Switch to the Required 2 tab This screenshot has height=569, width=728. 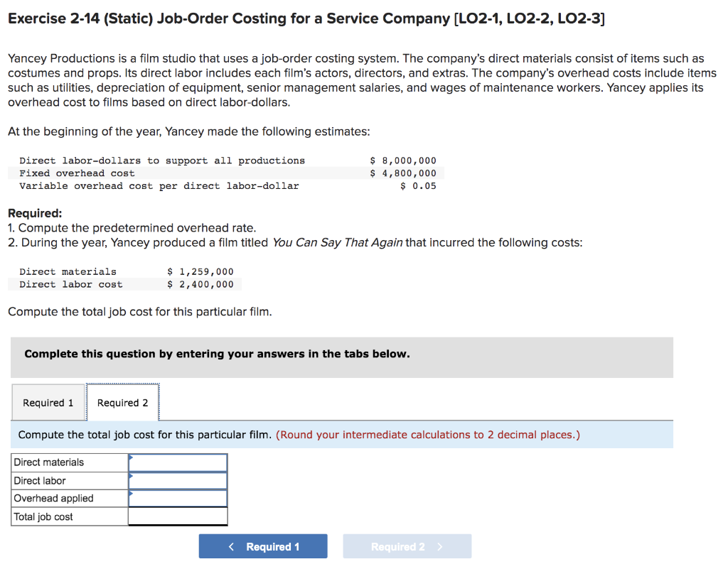[x=123, y=402]
